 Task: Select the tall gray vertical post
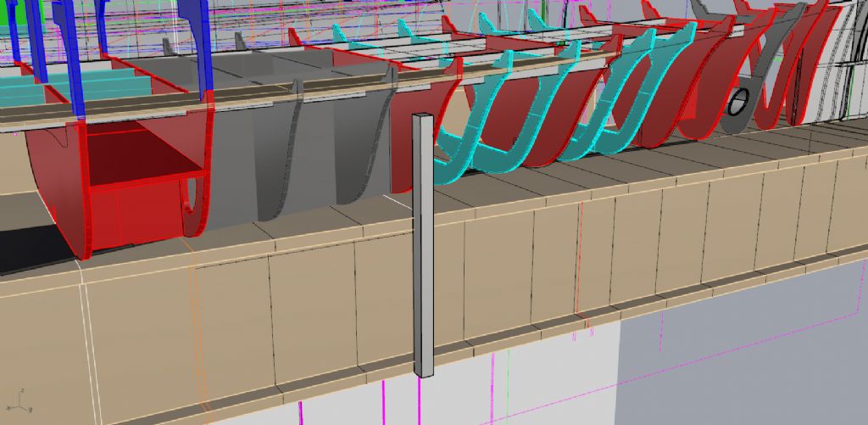click(x=424, y=245)
